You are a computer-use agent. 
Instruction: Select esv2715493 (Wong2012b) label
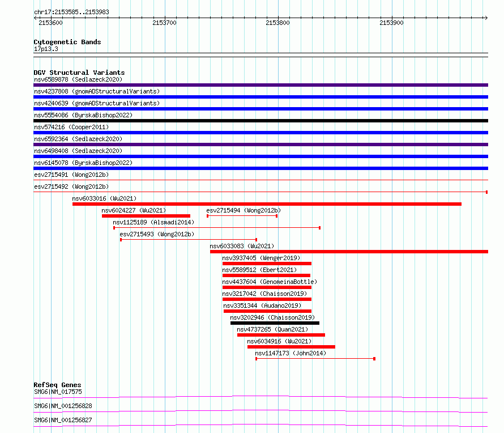tap(157, 234)
